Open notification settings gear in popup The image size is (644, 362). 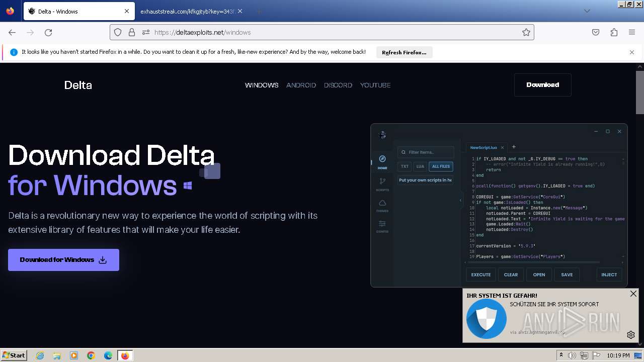point(631,335)
